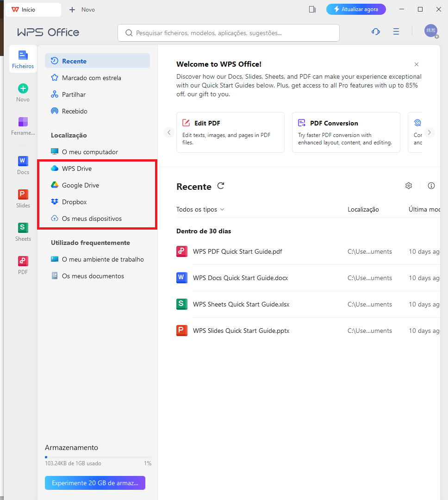
Task: Open the Ferramentas tools icon
Action: click(23, 122)
